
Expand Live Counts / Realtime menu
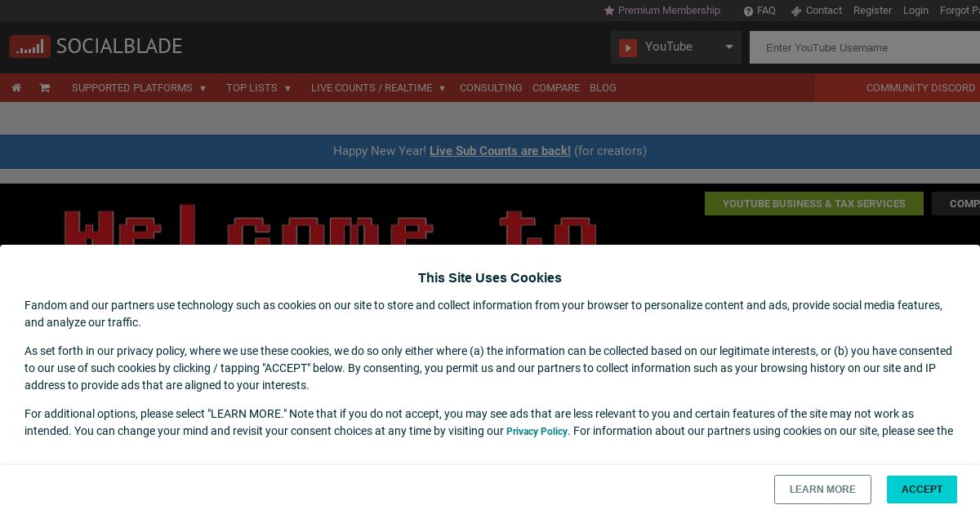pos(378,88)
